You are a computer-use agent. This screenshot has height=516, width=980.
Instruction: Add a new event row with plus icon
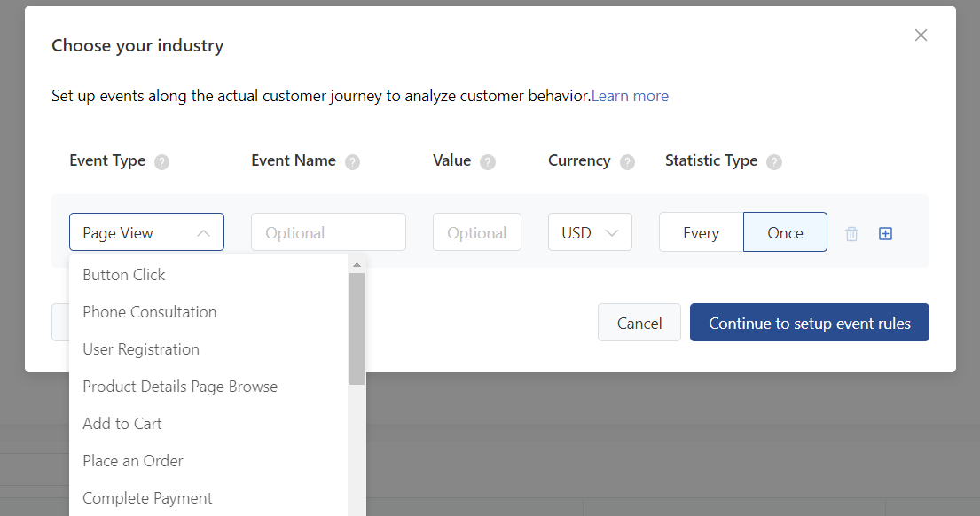point(885,234)
